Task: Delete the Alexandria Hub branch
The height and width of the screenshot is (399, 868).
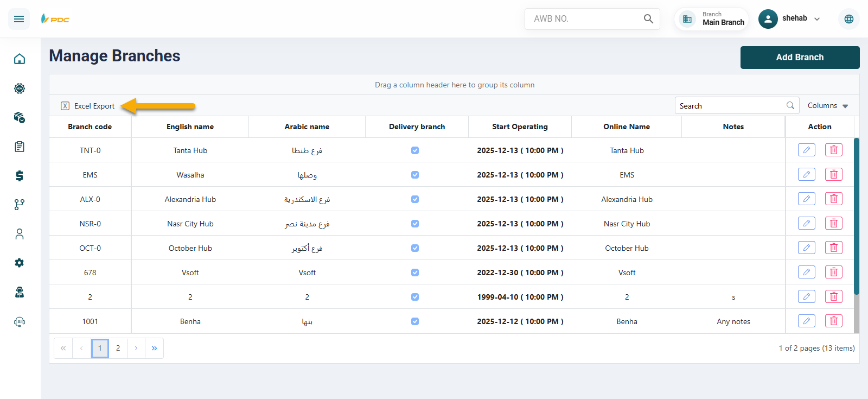Action: (834, 199)
